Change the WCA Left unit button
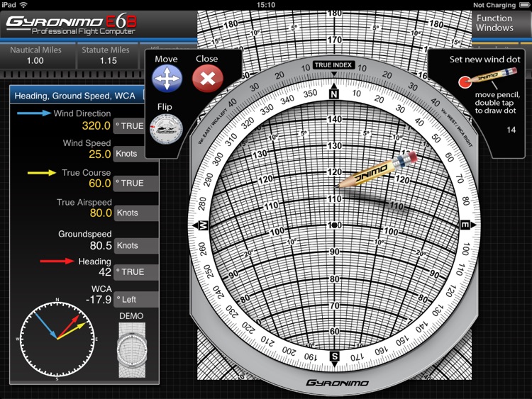The height and width of the screenshot is (399, 532). [136, 300]
